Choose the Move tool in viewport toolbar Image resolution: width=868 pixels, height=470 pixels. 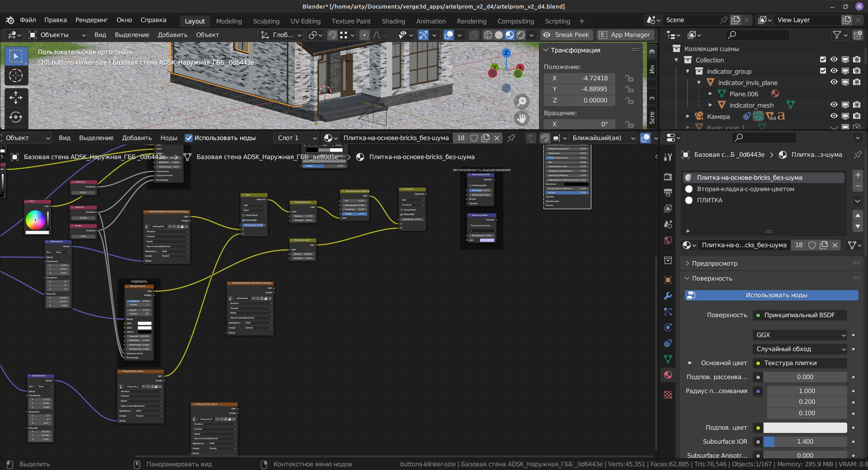[x=16, y=97]
